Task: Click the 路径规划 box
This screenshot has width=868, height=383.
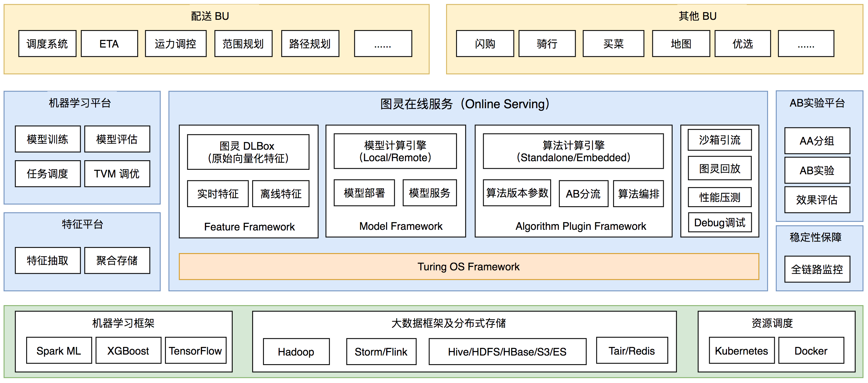Action: pyautogui.click(x=310, y=44)
